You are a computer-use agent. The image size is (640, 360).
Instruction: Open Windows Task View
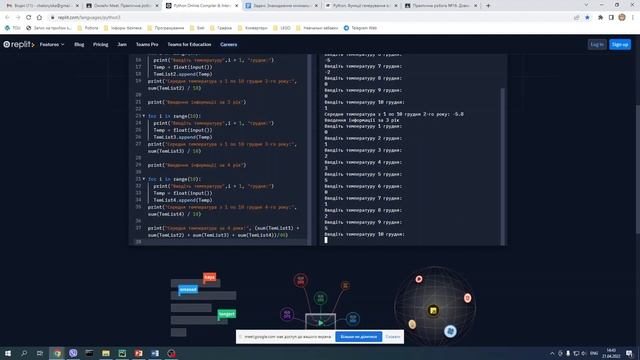click(40, 353)
